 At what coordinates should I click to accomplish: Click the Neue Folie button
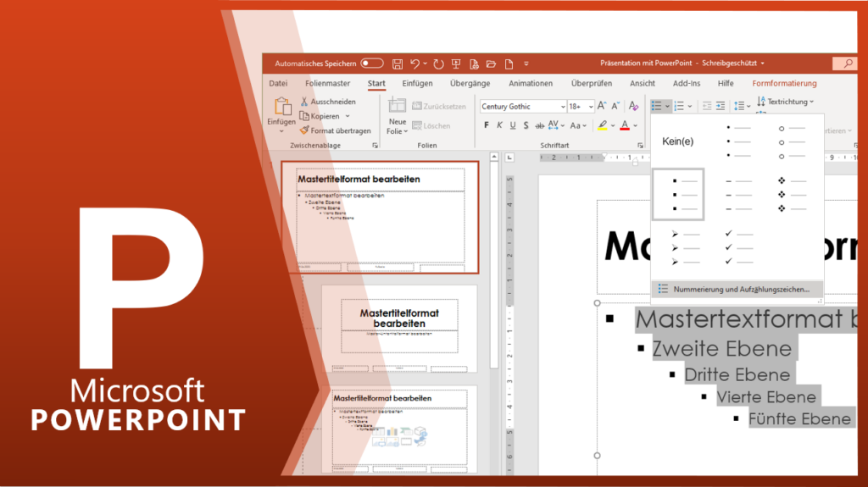click(397, 116)
